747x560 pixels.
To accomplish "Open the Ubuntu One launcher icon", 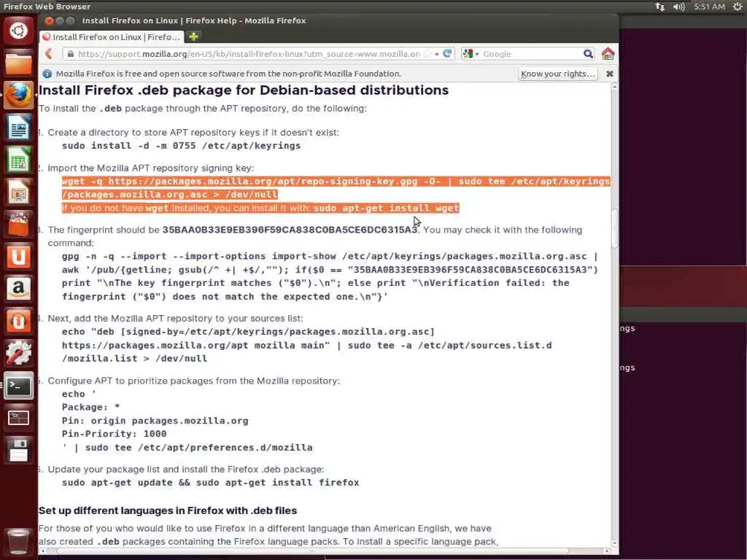I will pyautogui.click(x=18, y=257).
